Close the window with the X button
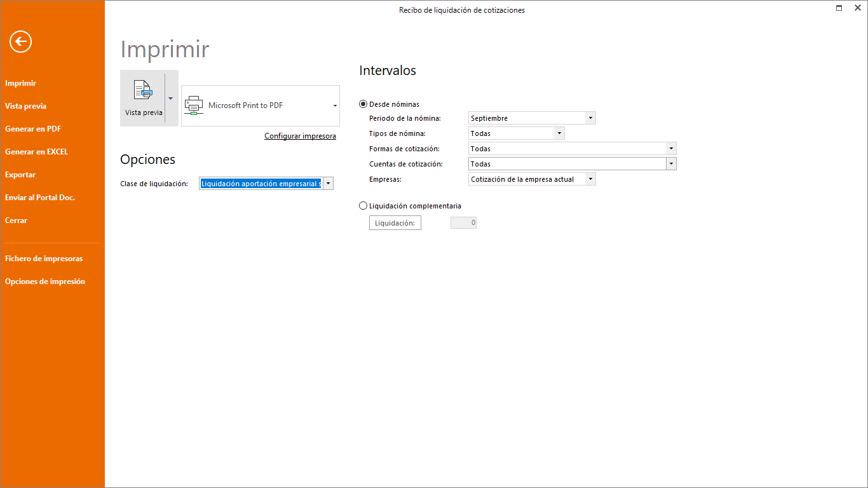Screen dimensions: 868x488 point(857,8)
